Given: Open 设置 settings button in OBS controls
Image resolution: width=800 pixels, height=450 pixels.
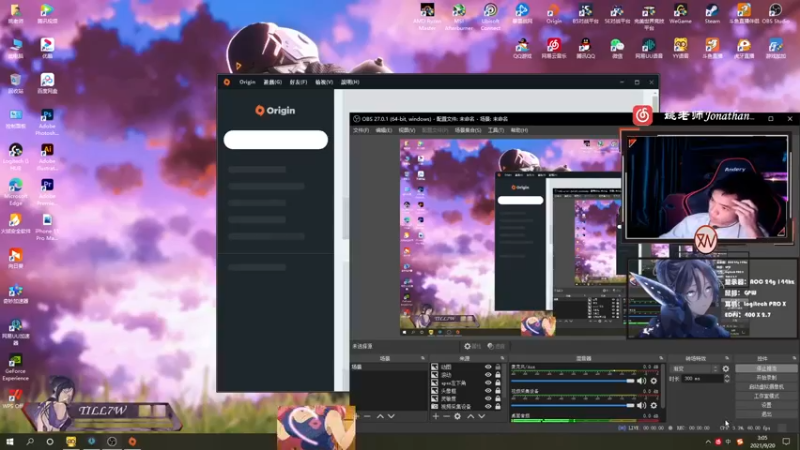Looking at the screenshot, I should tap(766, 405).
